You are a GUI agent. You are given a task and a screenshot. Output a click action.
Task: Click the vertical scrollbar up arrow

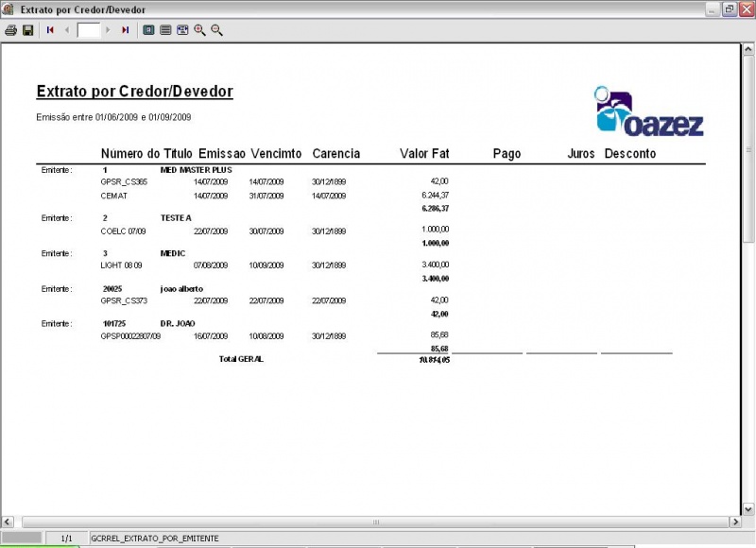coord(747,49)
